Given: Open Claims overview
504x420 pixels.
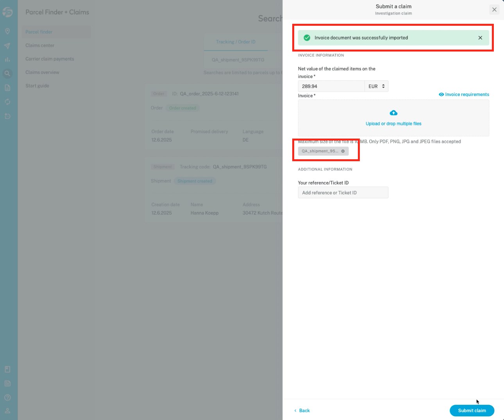Looking at the screenshot, I should (x=42, y=72).
